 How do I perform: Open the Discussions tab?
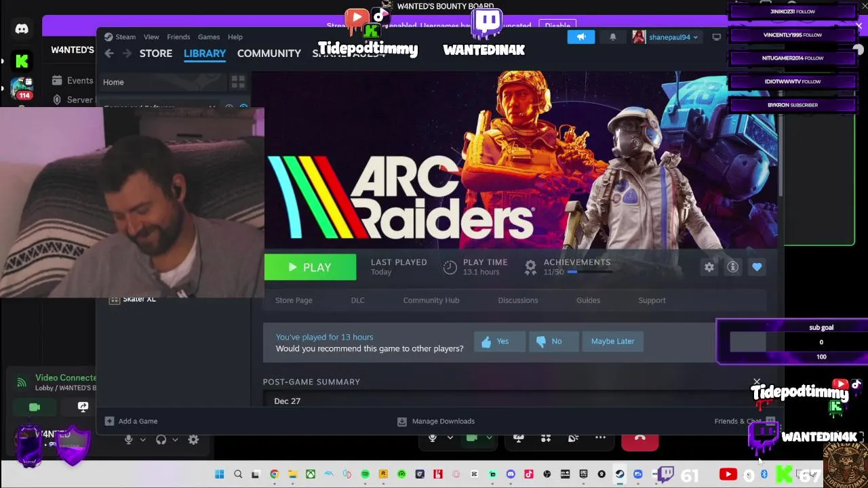(x=518, y=300)
